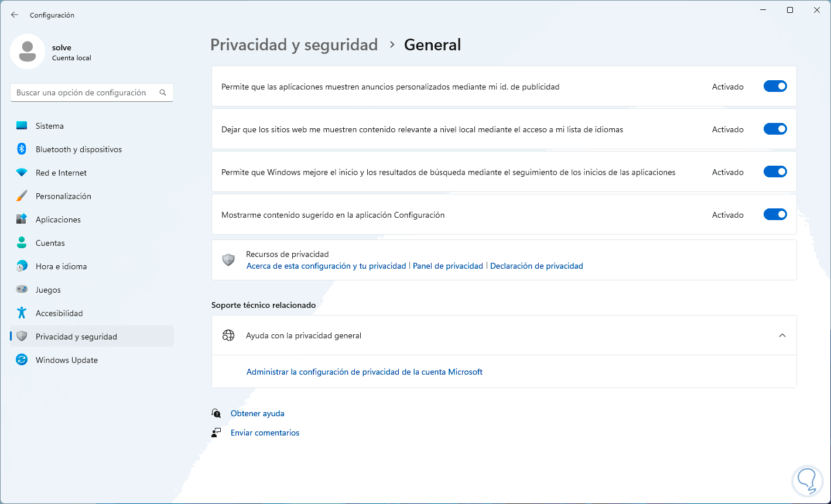This screenshot has width=831, height=504.
Task: Turn off language list web content toggle
Action: click(775, 129)
